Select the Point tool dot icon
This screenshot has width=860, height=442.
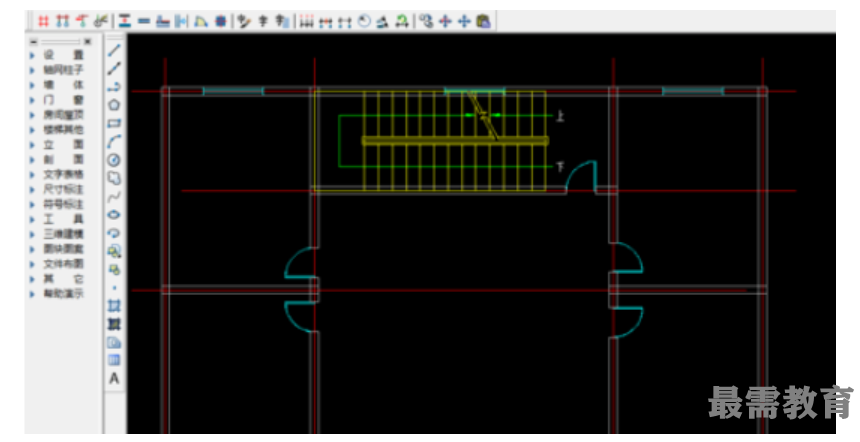coord(114,287)
